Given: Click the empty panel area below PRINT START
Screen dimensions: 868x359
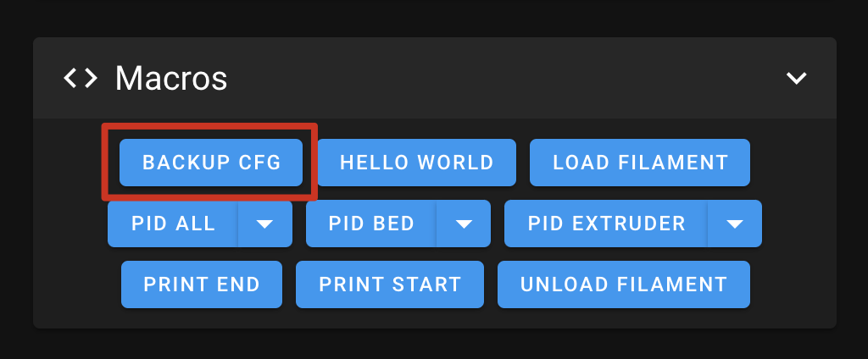Looking at the screenshot, I should tap(390, 318).
